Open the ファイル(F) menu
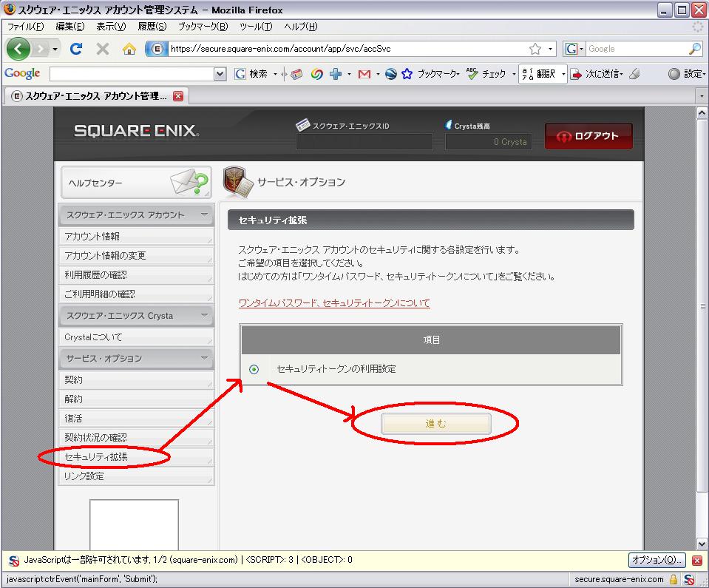Image resolution: width=709 pixels, height=588 pixels. 25,26
